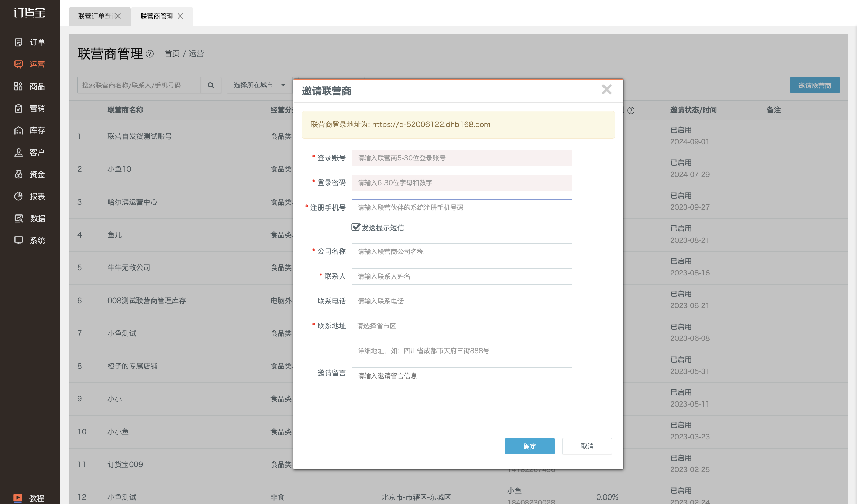Switch to the 联营订单查询 tab
857x504 pixels.
click(94, 16)
